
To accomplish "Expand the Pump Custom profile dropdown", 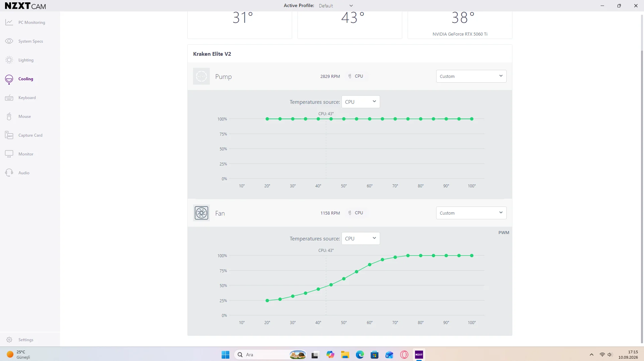I will point(471,76).
